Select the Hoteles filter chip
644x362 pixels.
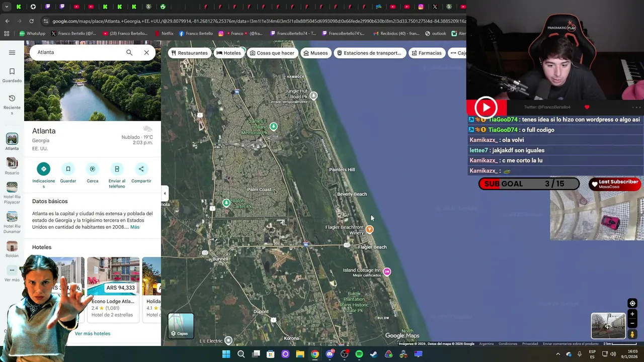(x=229, y=53)
